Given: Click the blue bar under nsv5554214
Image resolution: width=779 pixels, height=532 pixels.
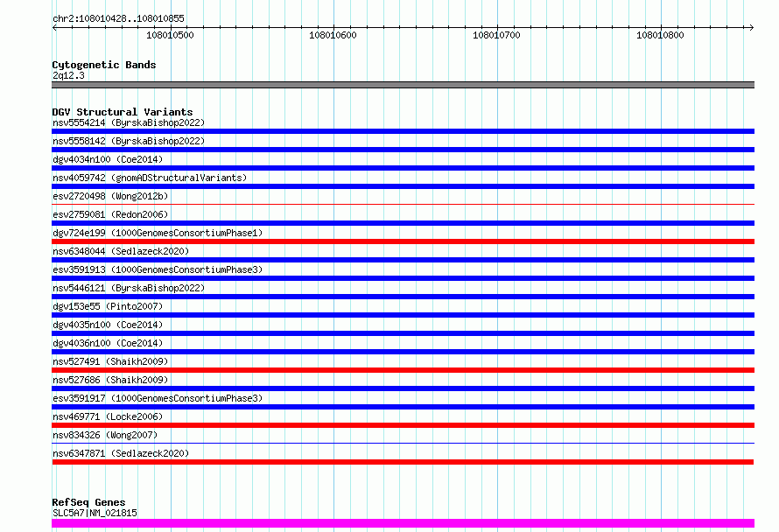Looking at the screenshot, I should 403,131.
